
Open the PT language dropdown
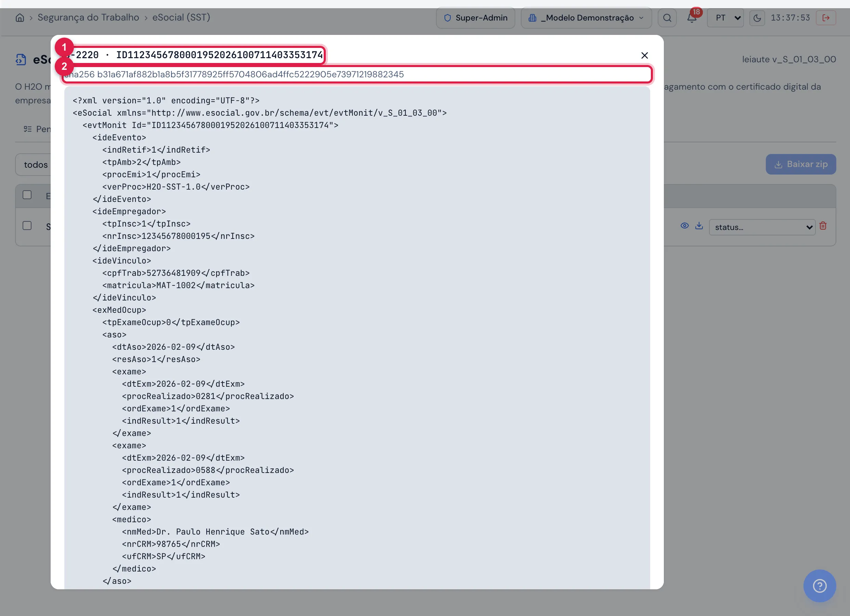click(x=725, y=17)
